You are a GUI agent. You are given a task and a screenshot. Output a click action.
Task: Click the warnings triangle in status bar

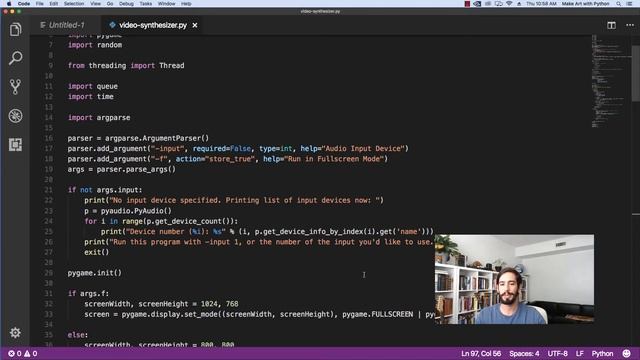[x=27, y=353]
